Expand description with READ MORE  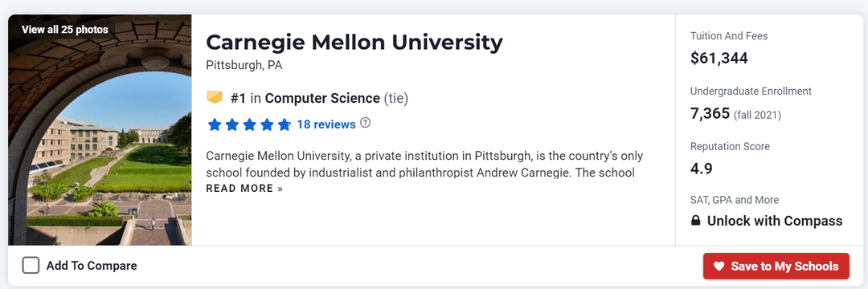click(244, 189)
